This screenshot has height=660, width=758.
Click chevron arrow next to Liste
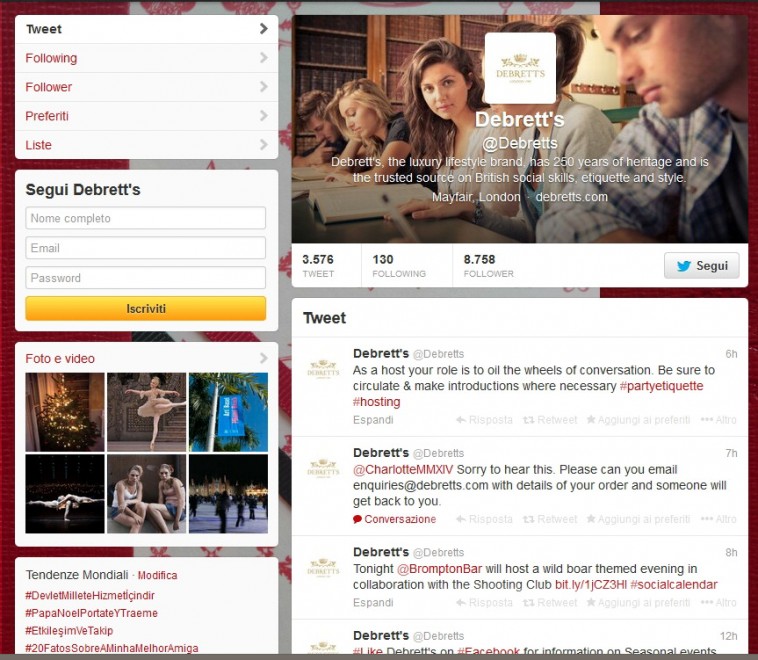click(263, 145)
